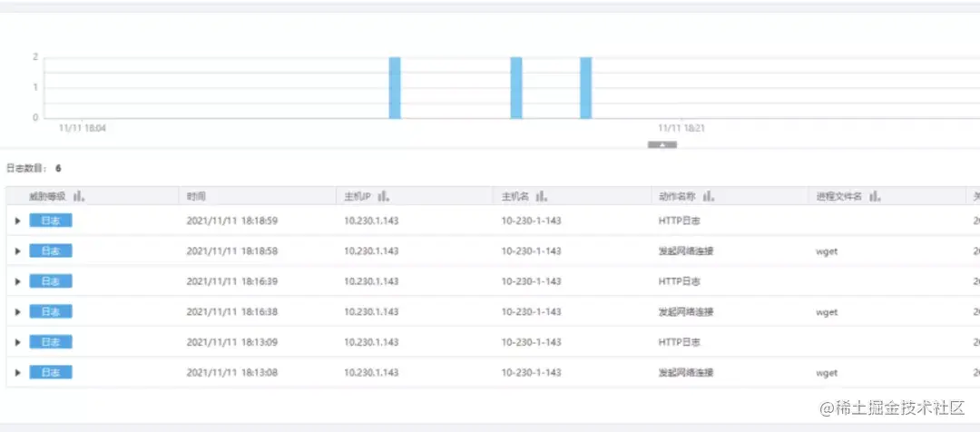This screenshot has height=432, width=980.
Task: Select the middle blue histogram bar
Action: [x=516, y=87]
